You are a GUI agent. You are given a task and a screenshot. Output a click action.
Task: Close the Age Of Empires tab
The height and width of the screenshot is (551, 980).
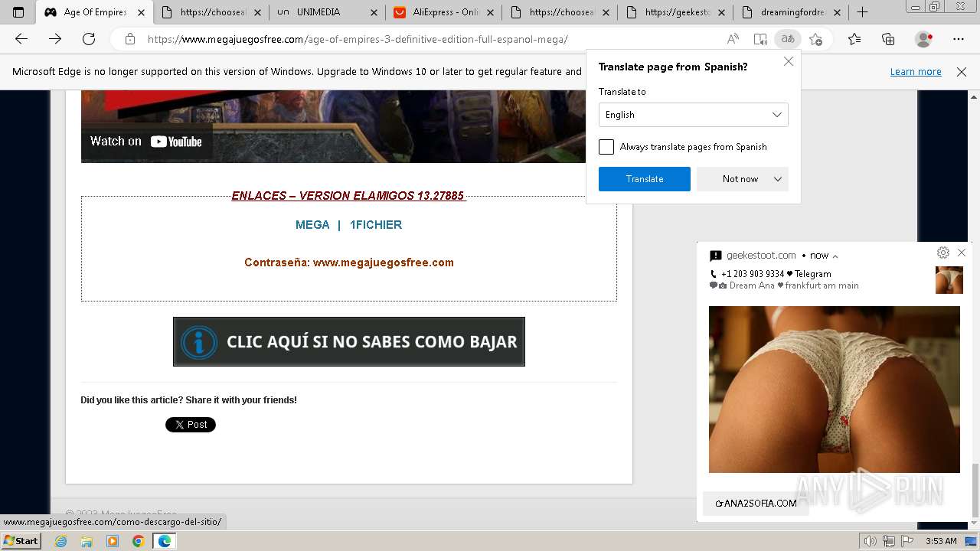[141, 12]
